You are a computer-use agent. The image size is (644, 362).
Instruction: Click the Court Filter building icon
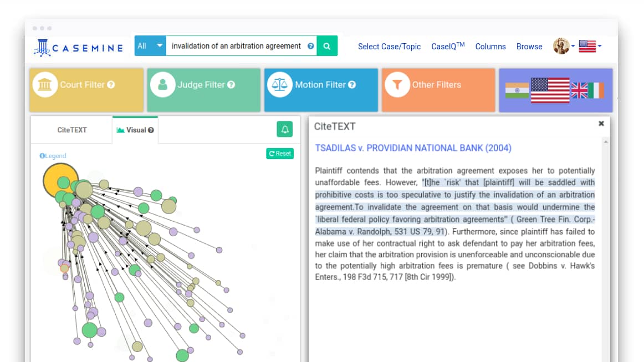pyautogui.click(x=45, y=85)
